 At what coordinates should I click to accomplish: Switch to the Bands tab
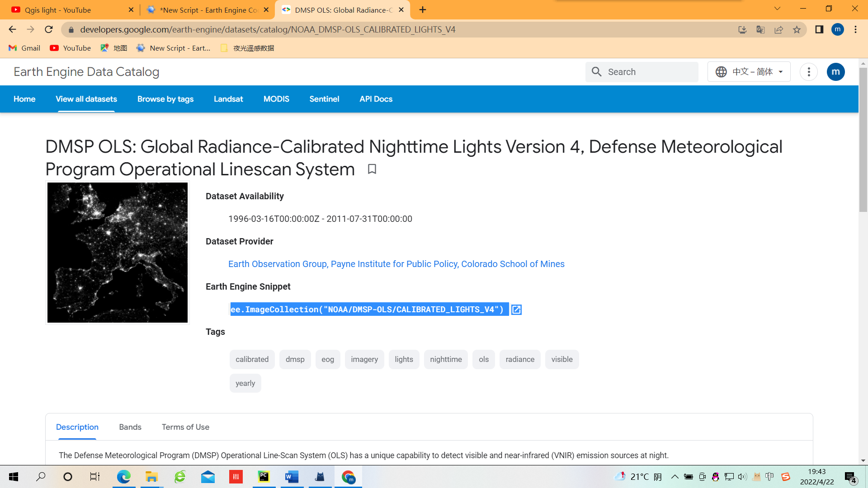click(x=130, y=427)
